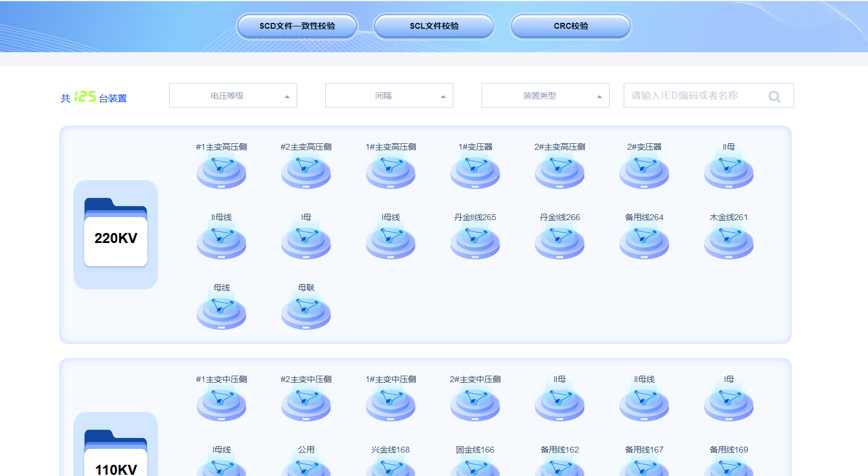This screenshot has width=868, height=476.
Task: Select the 丹金II线265 device icon
Action: pyautogui.click(x=475, y=242)
